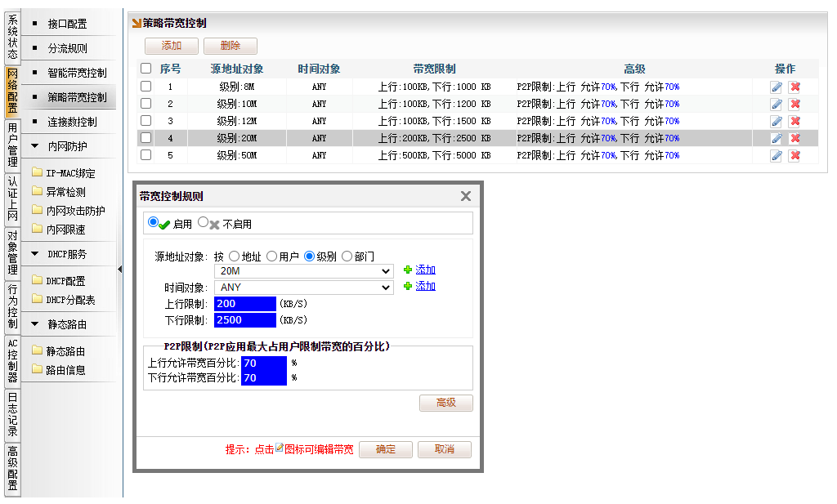Delete rule 5 with red X icon
Screen dimensions: 837x504
(x=794, y=155)
